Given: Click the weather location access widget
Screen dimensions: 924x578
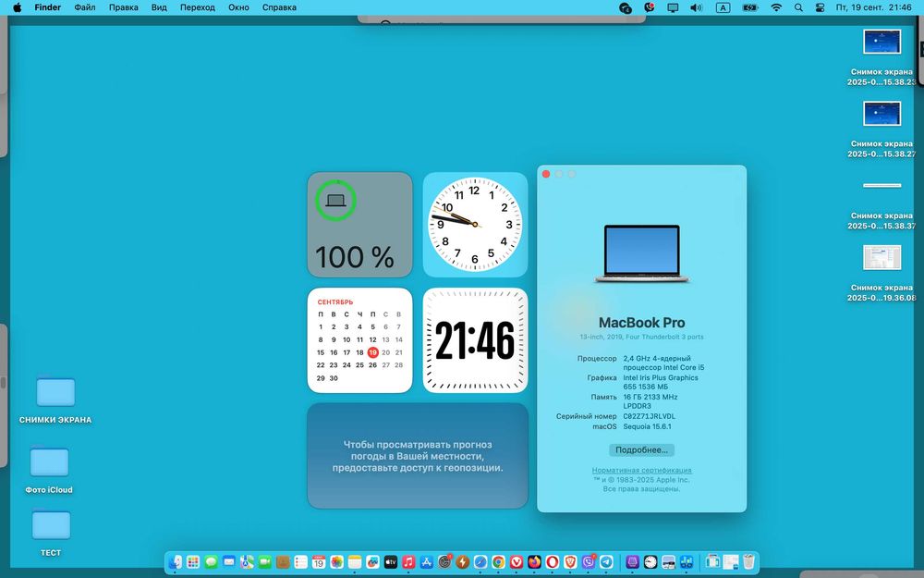Looking at the screenshot, I should [418, 456].
